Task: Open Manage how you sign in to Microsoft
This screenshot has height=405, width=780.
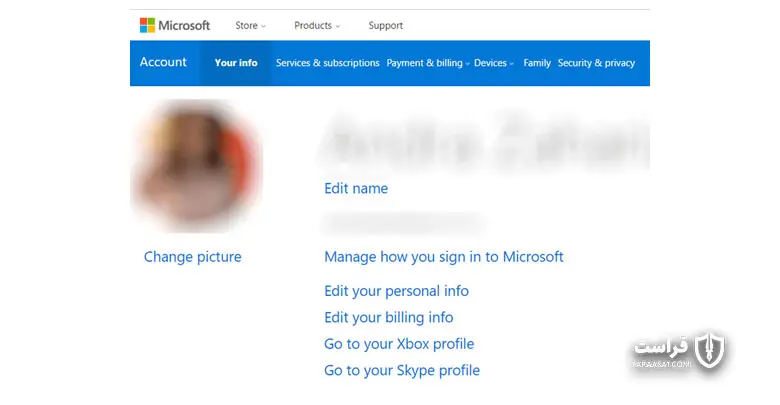Action: click(444, 257)
